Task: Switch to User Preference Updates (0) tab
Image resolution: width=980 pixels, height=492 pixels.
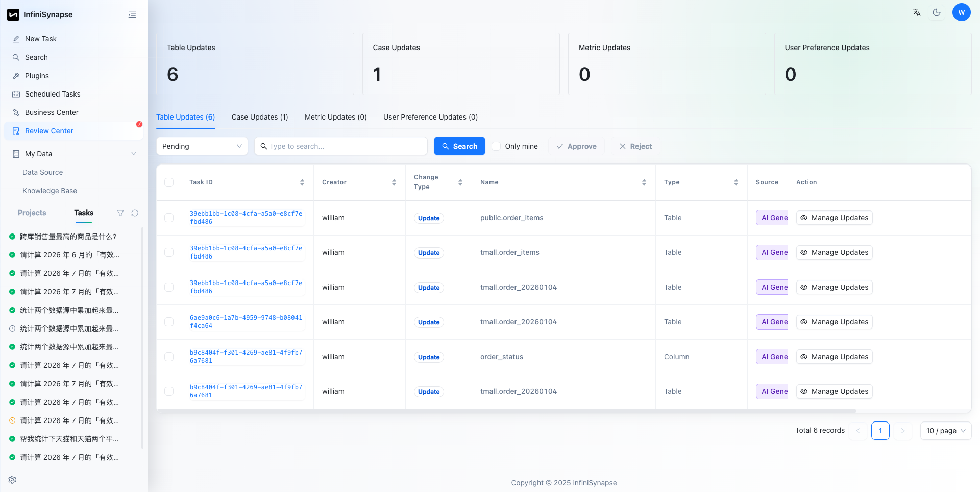Action: (431, 117)
